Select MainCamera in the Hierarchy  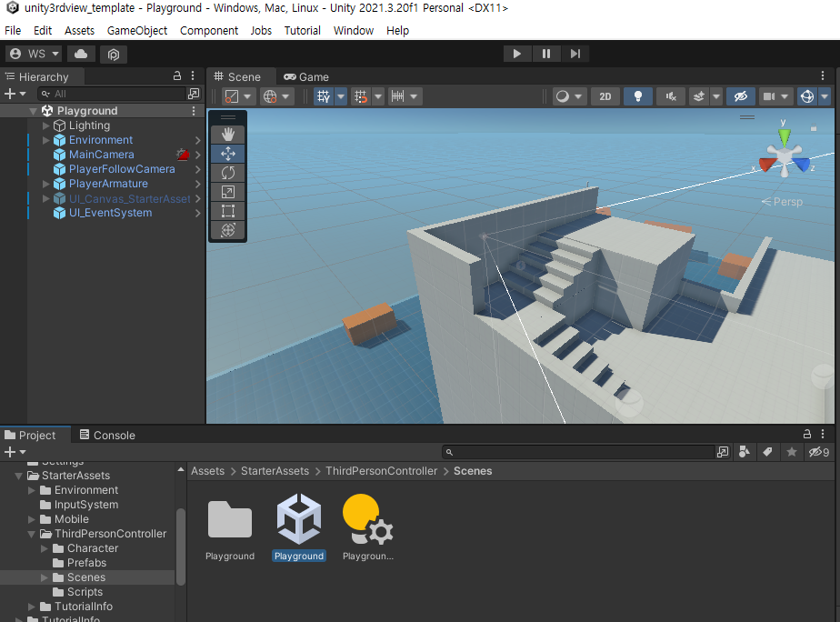(x=102, y=155)
